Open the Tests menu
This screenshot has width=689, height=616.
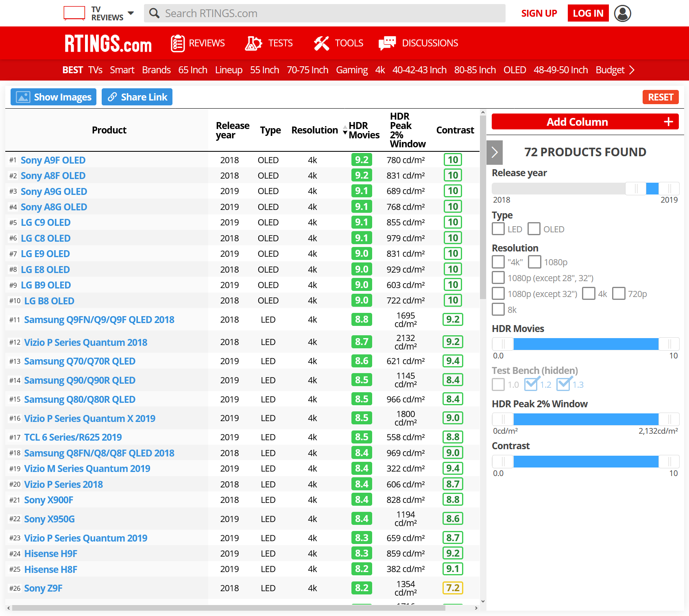(x=269, y=43)
